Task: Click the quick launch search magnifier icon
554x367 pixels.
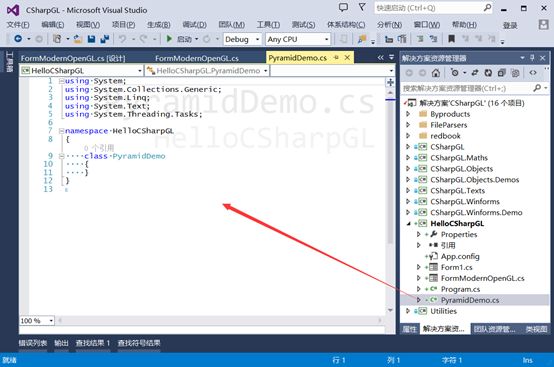Action: 487,7
